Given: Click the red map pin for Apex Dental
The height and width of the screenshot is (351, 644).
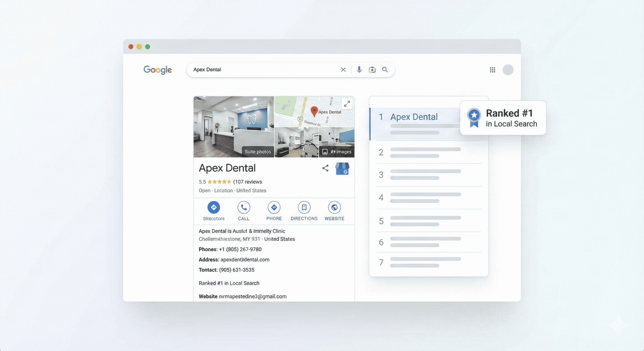Looking at the screenshot, I should pyautogui.click(x=314, y=111).
